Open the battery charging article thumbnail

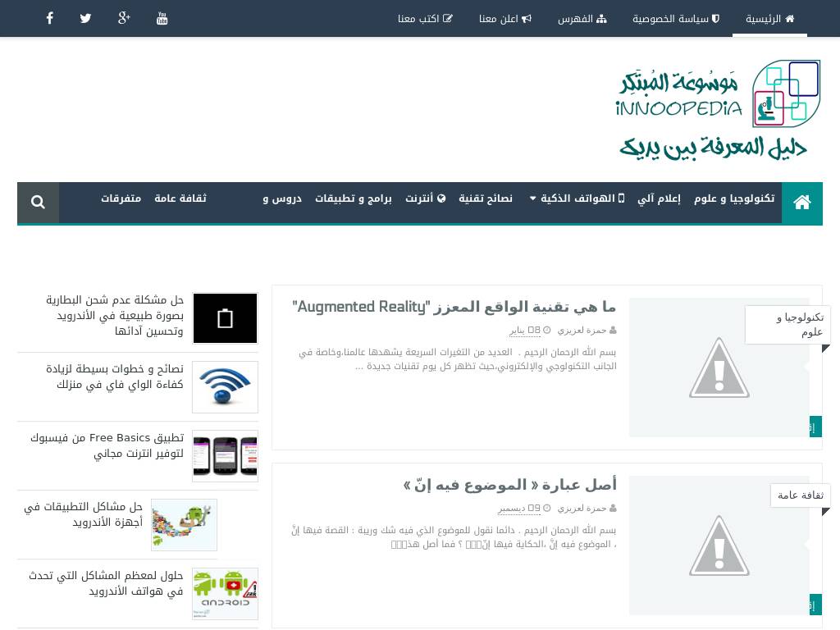click(x=225, y=318)
